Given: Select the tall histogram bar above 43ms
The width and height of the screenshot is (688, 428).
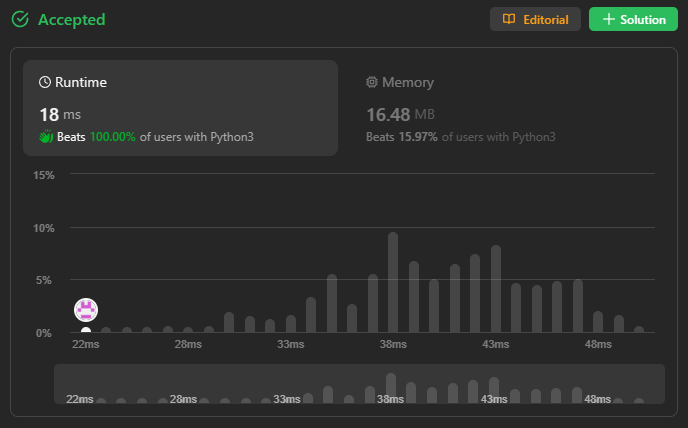Looking at the screenshot, I should tap(495, 288).
